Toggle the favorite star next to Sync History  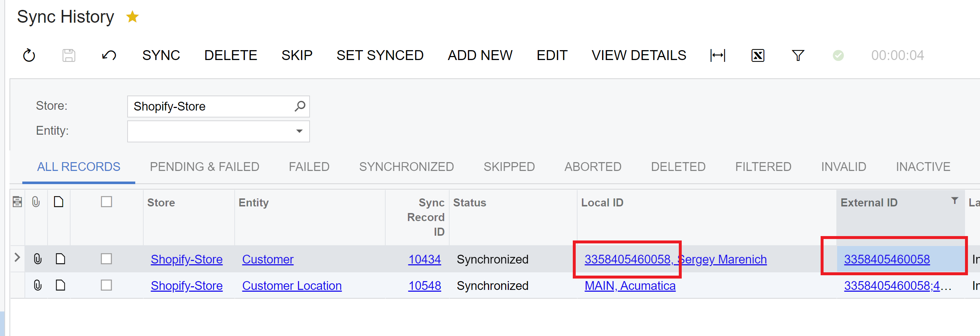pyautogui.click(x=132, y=17)
